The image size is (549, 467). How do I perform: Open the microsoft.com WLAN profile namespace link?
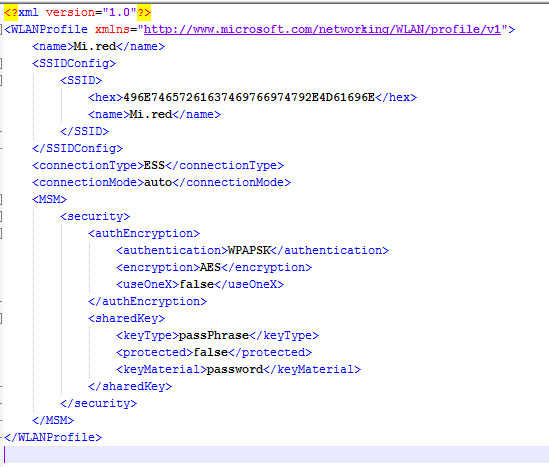[322, 29]
